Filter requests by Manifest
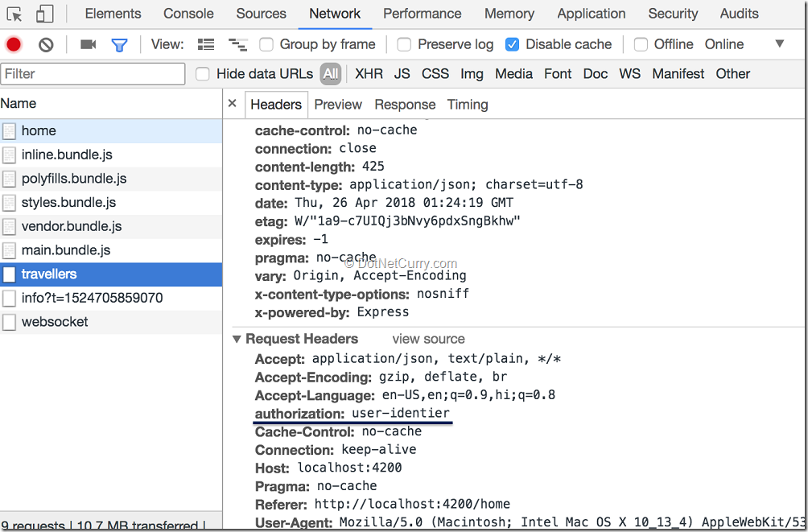808x532 pixels. tap(678, 74)
